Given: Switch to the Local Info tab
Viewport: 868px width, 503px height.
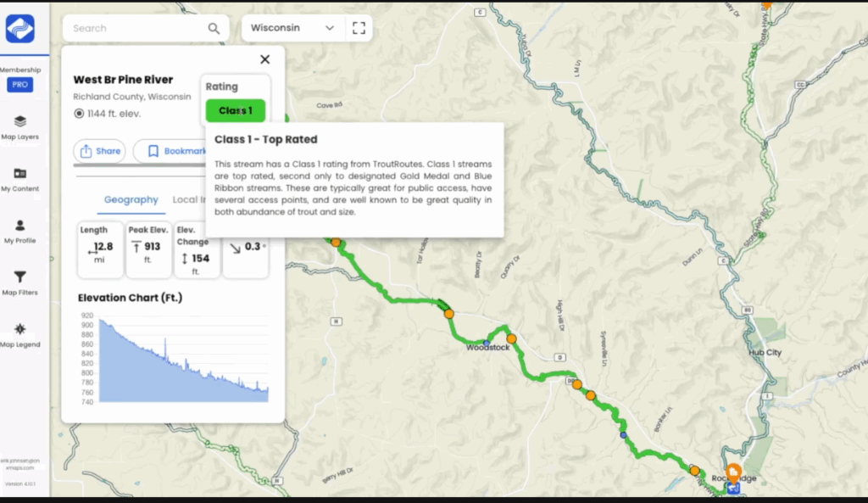Looking at the screenshot, I should [189, 199].
